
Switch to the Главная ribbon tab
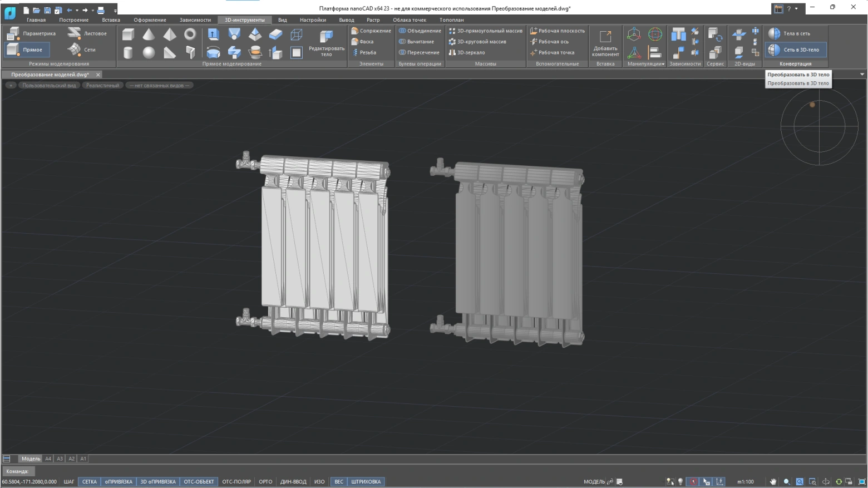36,20
